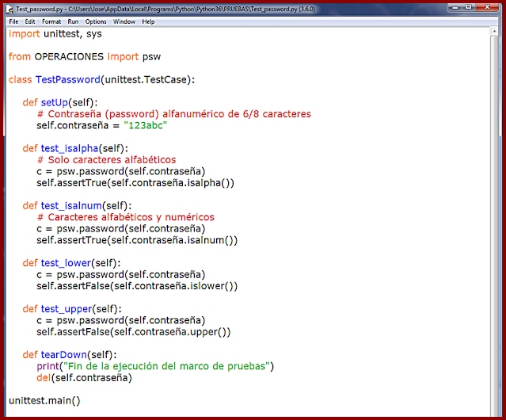This screenshot has width=506, height=420.
Task: Open the Window menu
Action: click(x=124, y=21)
